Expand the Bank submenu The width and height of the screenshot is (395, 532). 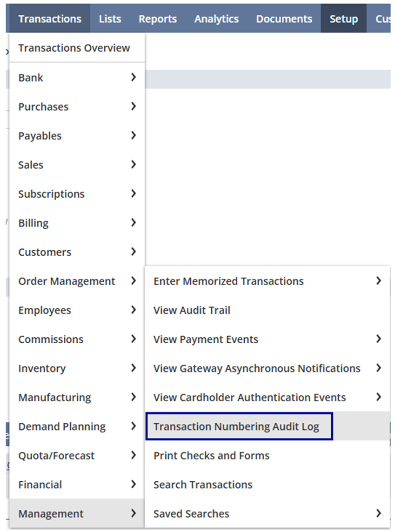pos(77,78)
